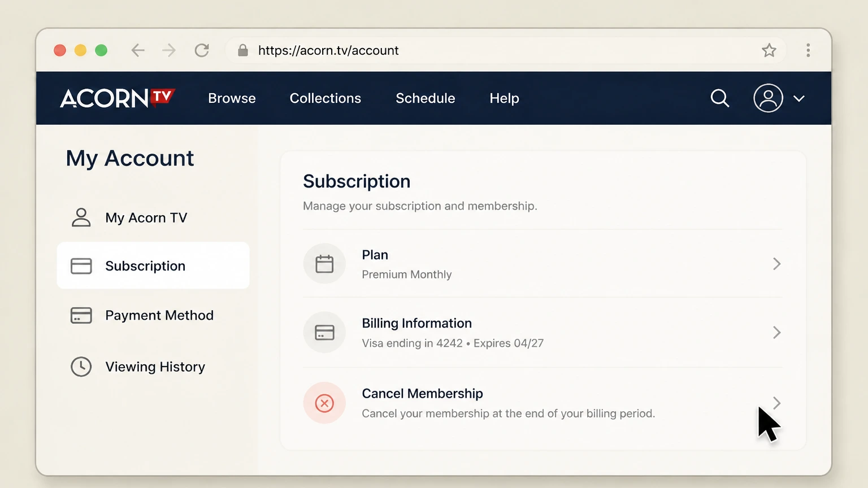868x488 pixels.
Task: Click the Plan calendar icon
Action: click(x=324, y=264)
